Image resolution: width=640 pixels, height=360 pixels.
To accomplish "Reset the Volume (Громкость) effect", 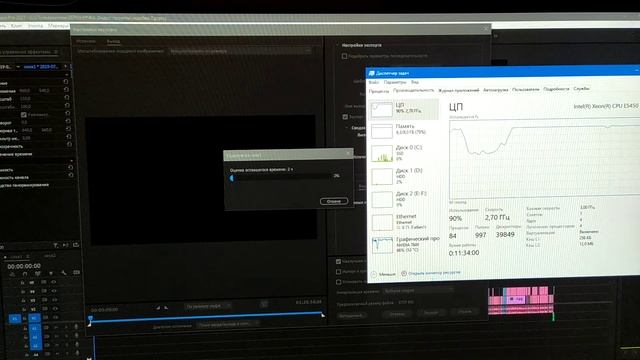I will 70,167.
